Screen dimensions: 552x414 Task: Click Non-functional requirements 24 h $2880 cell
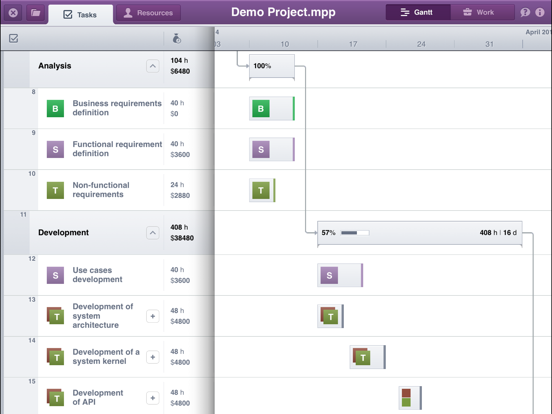[x=180, y=190]
